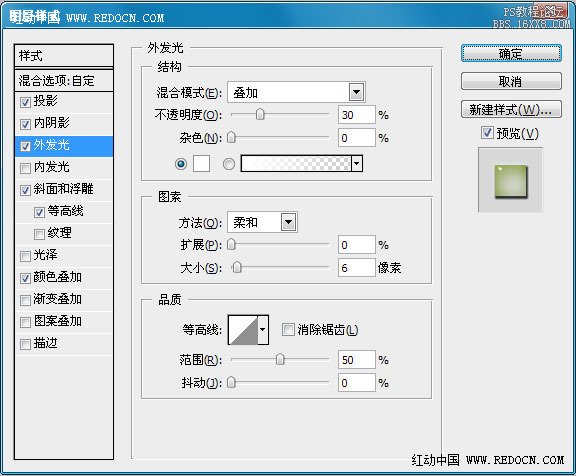Select the 颜色叠加 effect row label
The image size is (576, 476).
point(58,277)
